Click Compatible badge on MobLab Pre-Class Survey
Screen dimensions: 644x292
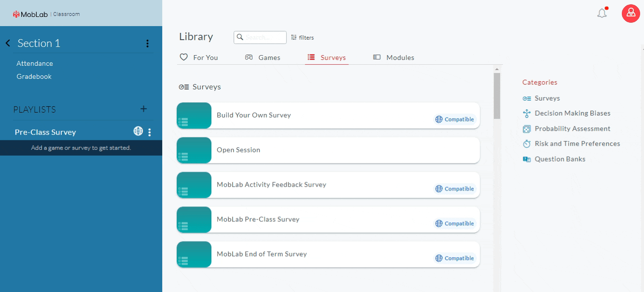click(x=455, y=224)
